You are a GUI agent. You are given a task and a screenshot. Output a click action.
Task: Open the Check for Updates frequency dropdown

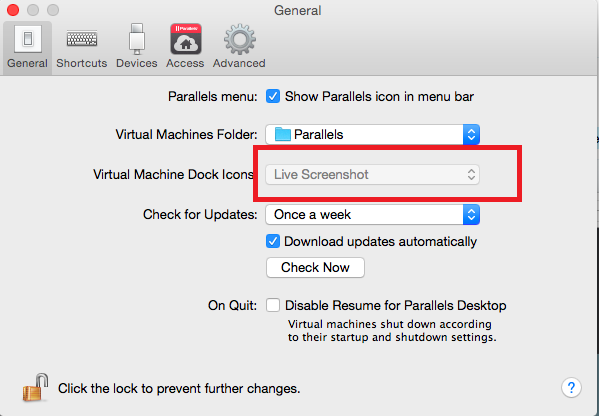point(372,214)
